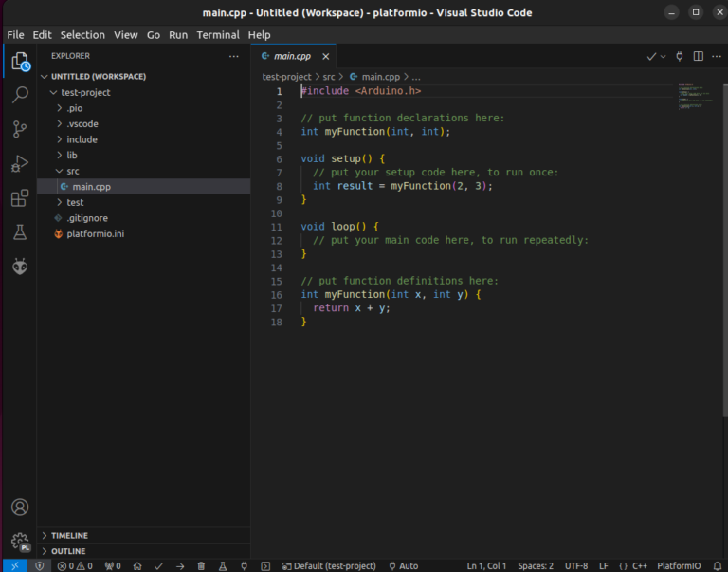Screen dimensions: 728x572
Task: Click the main.cpp editor tab
Action: 292,57
